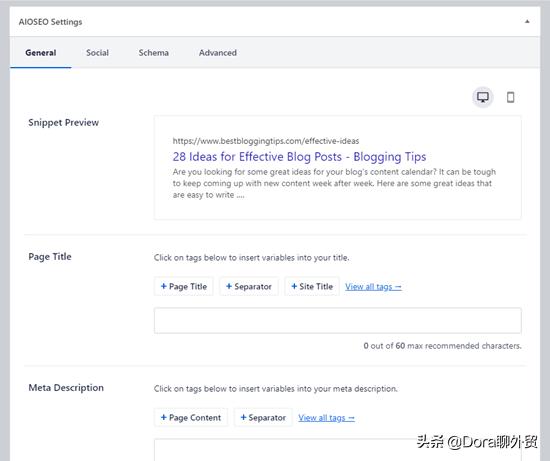The image size is (550, 461).
Task: Open the General tab
Action: (41, 53)
